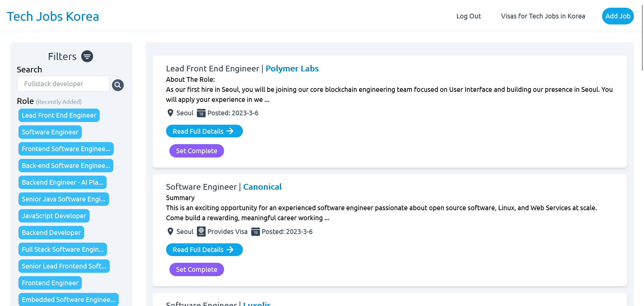Image resolution: width=644 pixels, height=306 pixels.
Task: Click Log Out in the navigation bar
Action: click(468, 16)
